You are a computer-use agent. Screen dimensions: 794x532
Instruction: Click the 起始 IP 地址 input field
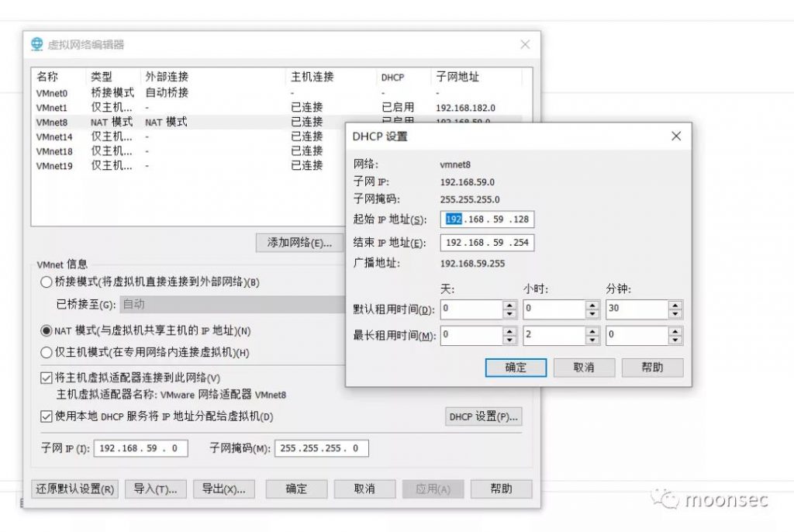tap(487, 219)
